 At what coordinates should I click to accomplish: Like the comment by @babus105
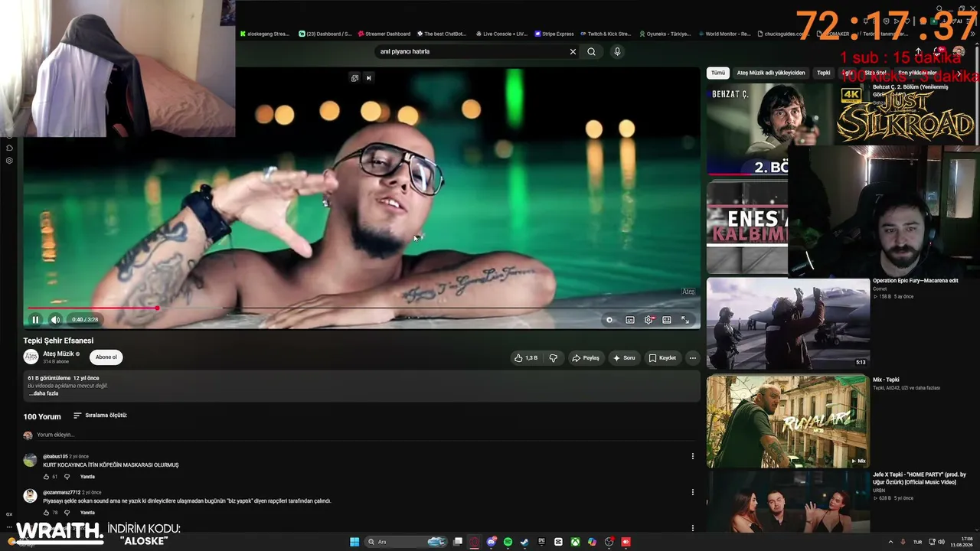46,477
